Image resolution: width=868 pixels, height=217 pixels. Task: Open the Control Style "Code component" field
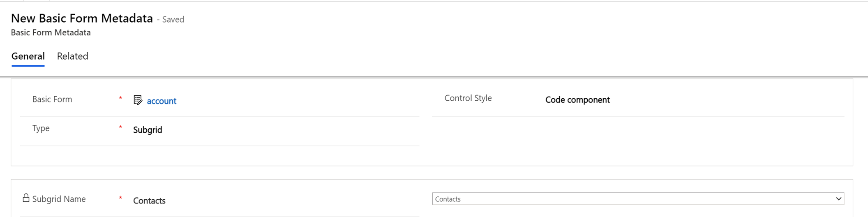[577, 100]
